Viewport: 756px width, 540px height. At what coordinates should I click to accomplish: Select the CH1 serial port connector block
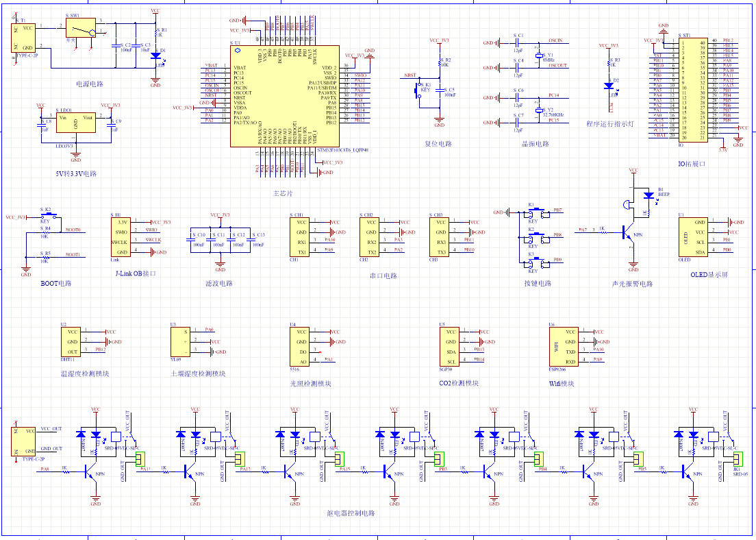pyautogui.click(x=299, y=237)
